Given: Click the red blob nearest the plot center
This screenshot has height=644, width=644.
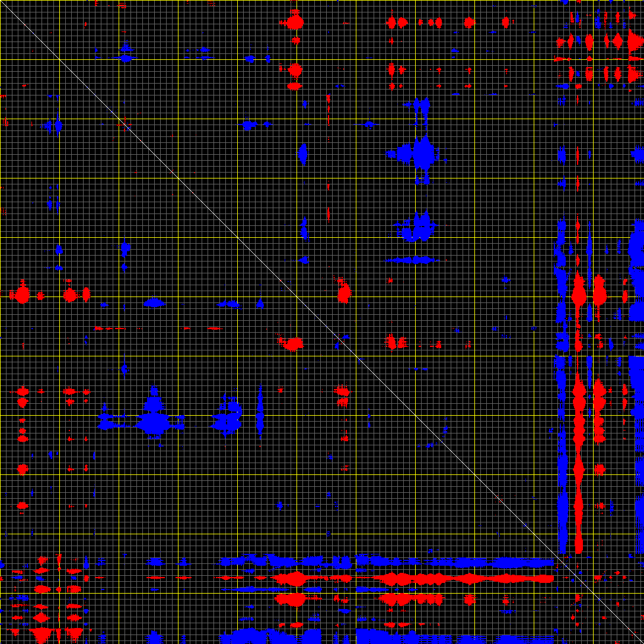Looking at the screenshot, I should coord(344,292).
